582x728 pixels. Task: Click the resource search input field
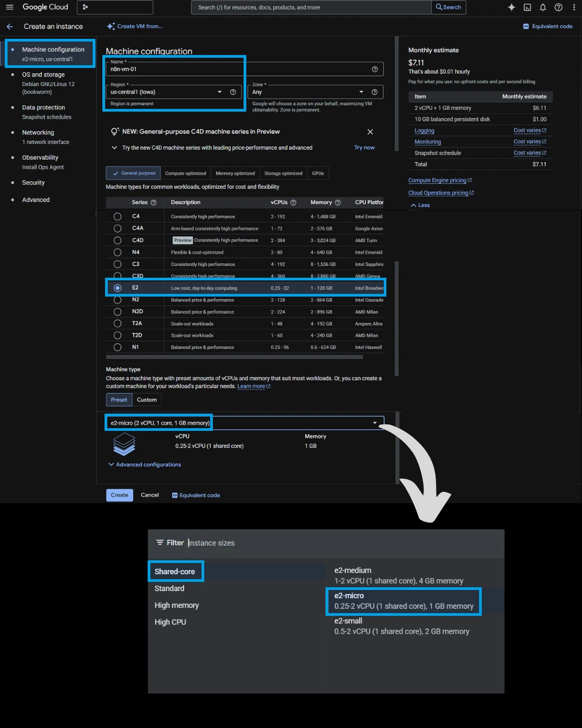311,7
